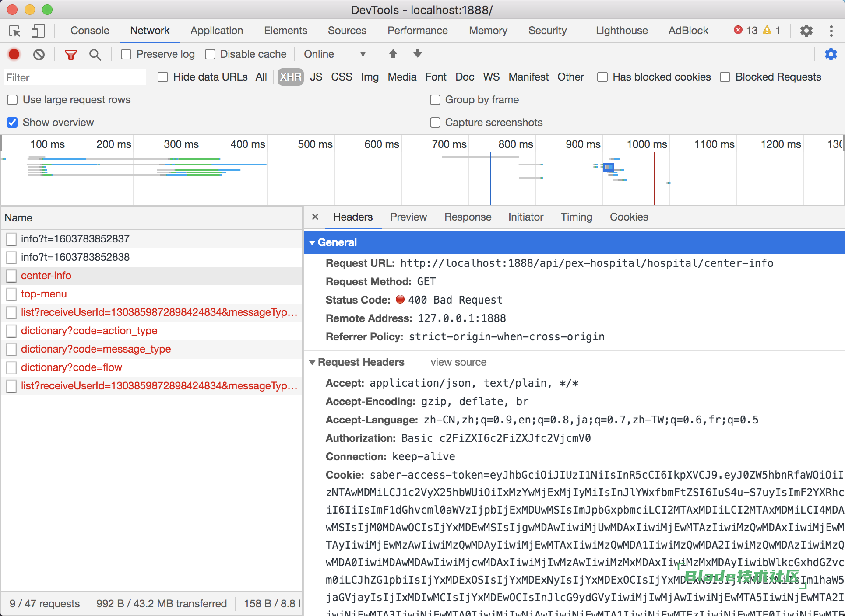Focus the Filter text field
Viewport: 845px width, 616px height.
[x=75, y=77]
